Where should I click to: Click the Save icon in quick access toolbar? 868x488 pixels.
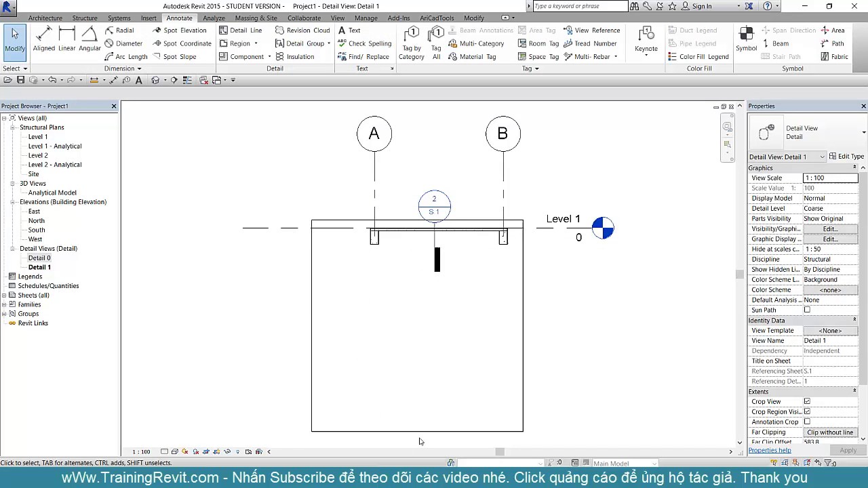[x=20, y=80]
